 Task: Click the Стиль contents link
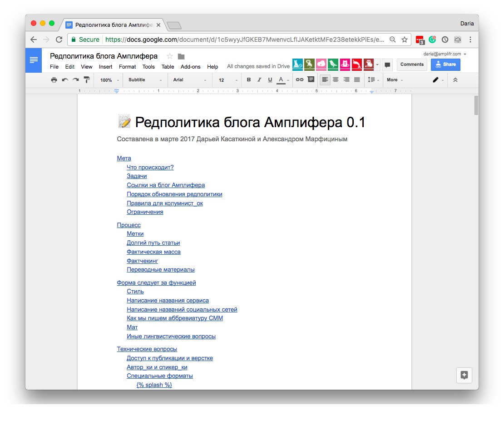pos(135,291)
